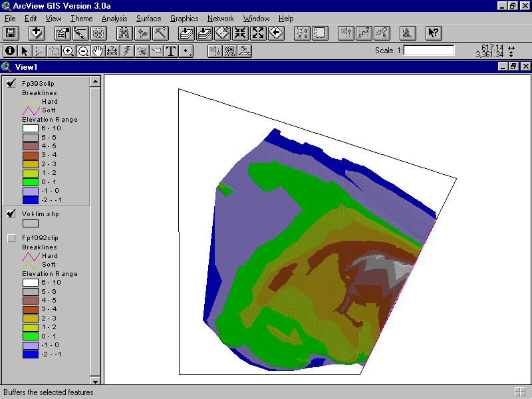
Task: Open the Theme menu
Action: 82,19
